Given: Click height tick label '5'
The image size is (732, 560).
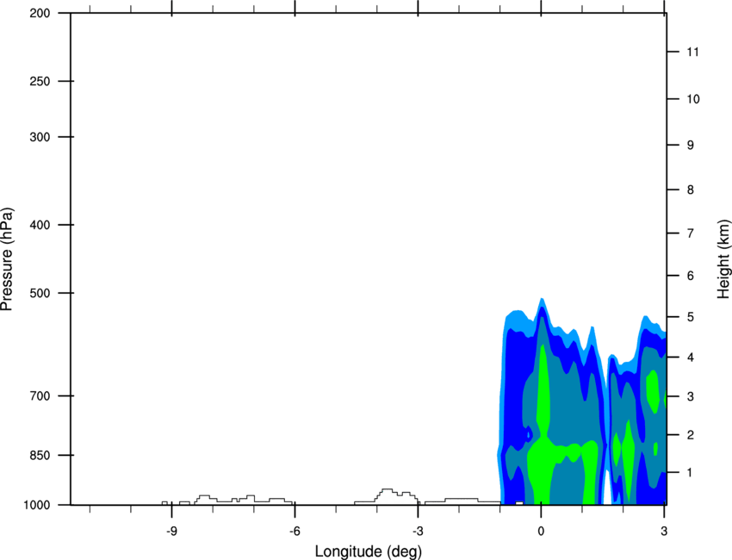Looking at the screenshot, I should tap(691, 317).
